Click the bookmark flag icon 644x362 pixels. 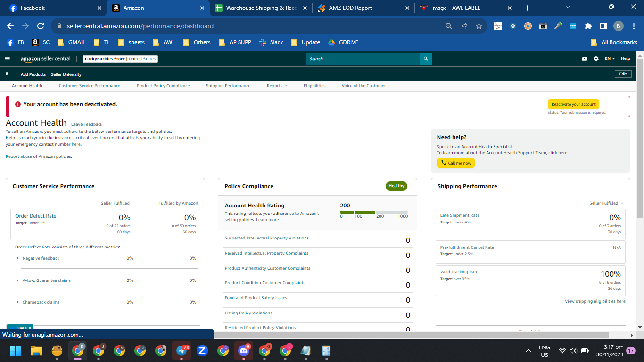point(7,74)
